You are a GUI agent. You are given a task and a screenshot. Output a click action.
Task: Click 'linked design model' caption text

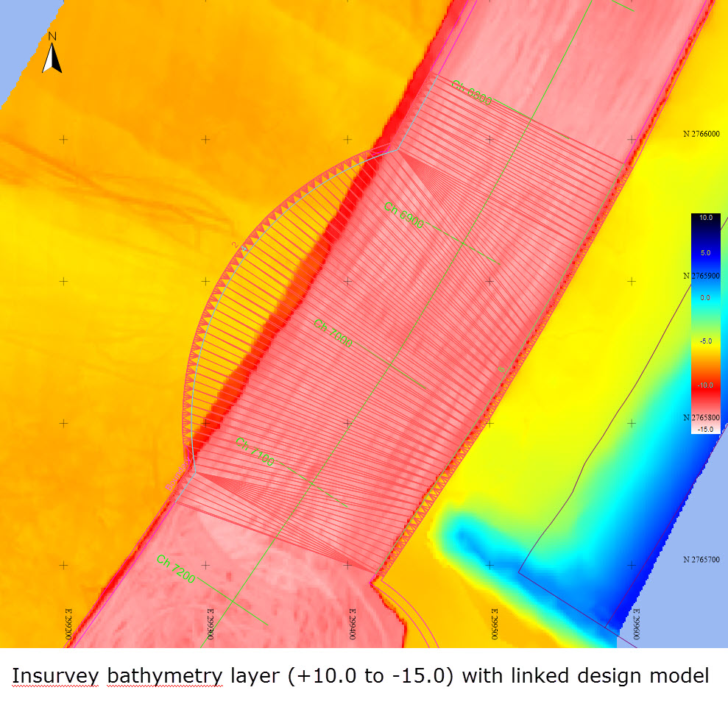click(x=610, y=676)
